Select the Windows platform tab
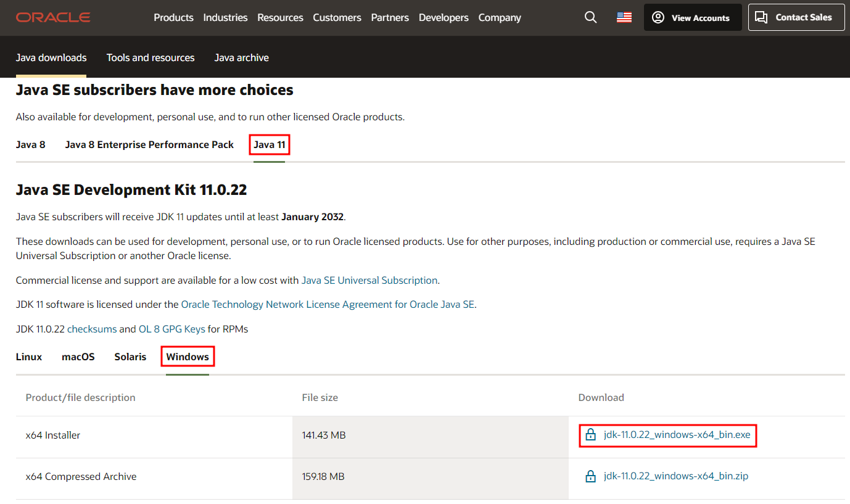The height and width of the screenshot is (504, 850). click(188, 357)
